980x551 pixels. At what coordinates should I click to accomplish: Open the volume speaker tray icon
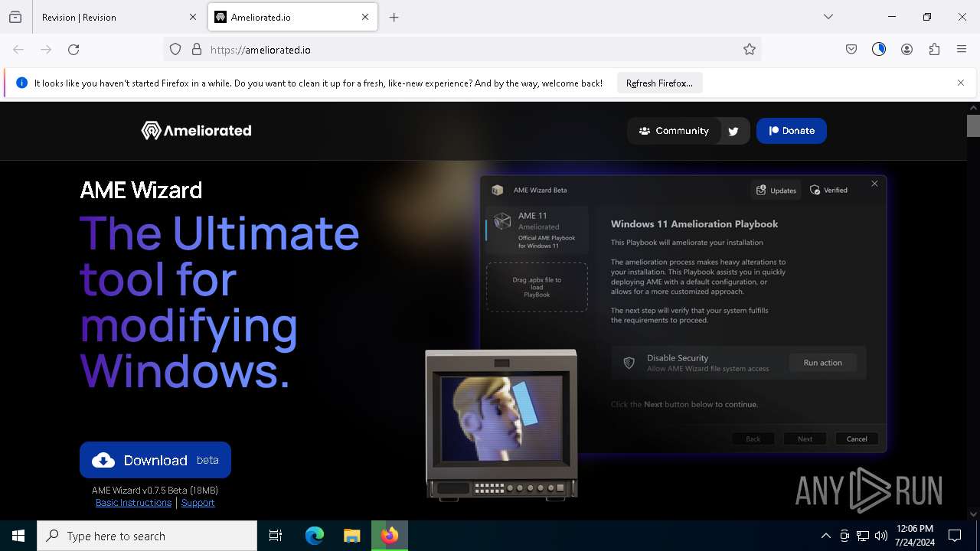coord(881,536)
